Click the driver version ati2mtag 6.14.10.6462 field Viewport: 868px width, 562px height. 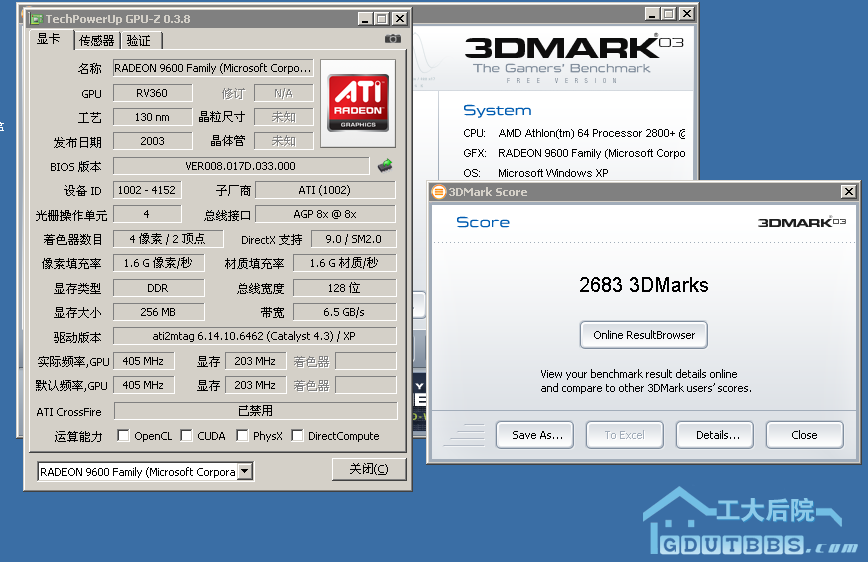(255, 336)
